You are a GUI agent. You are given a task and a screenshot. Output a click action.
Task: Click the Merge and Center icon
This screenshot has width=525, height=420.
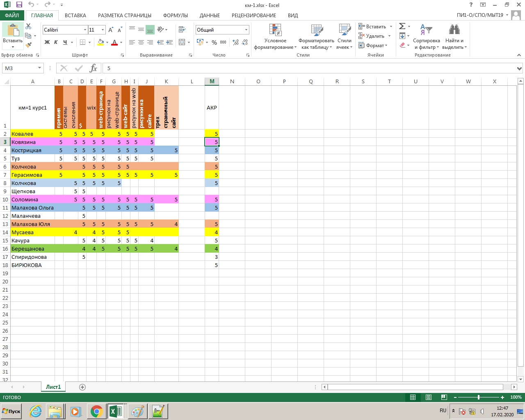click(x=182, y=42)
